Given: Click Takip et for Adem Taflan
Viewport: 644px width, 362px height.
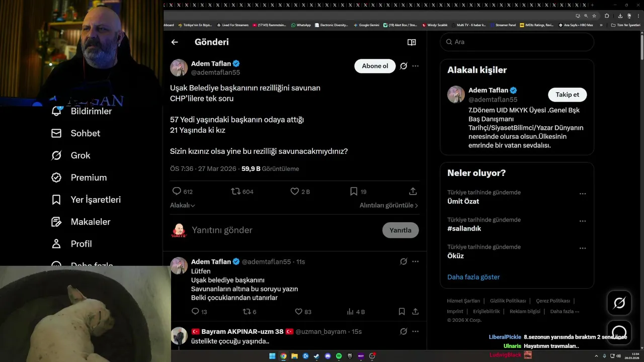Looking at the screenshot, I should click(x=567, y=95).
